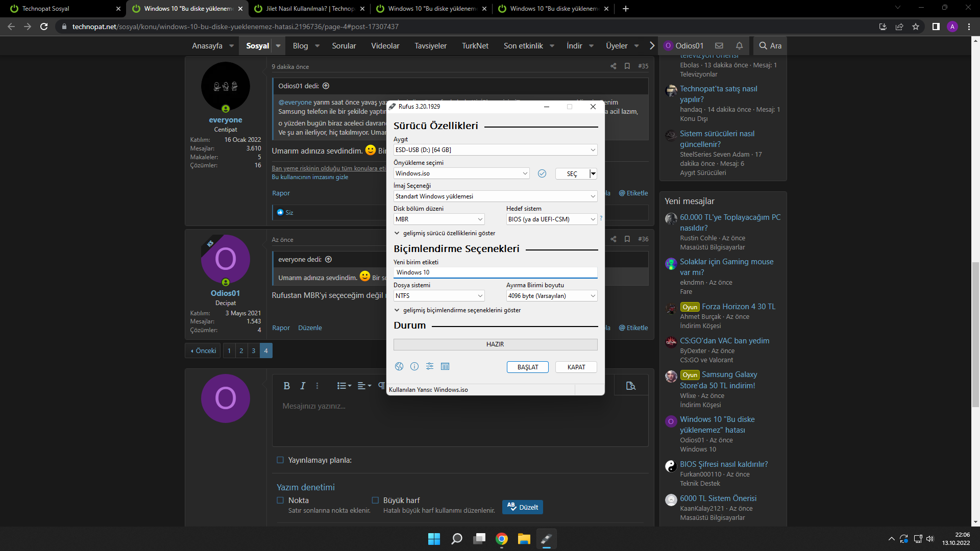Click the Yeni birim etiketi text field
Image resolution: width=980 pixels, height=551 pixels.
point(495,272)
